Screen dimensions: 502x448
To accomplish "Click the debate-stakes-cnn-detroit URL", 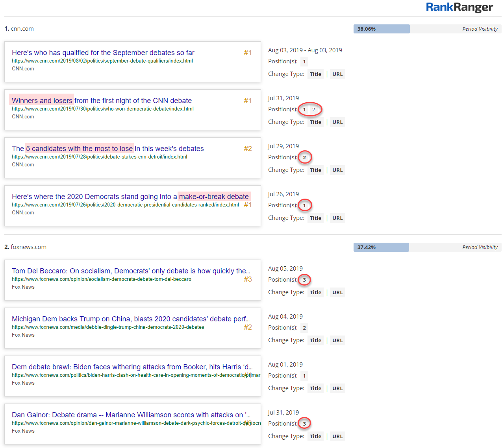I will 100,157.
